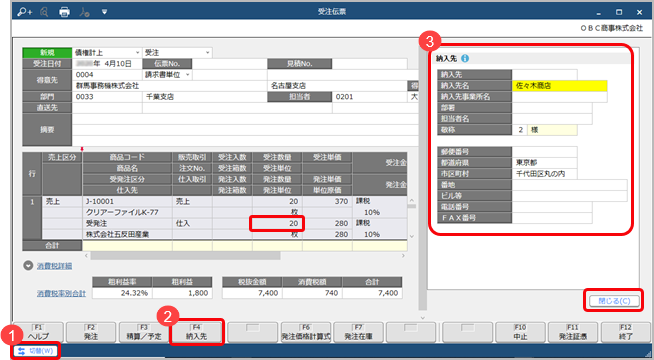The width and height of the screenshot is (654, 360).
Task: Click the greyed document search icon
Action: click(44, 12)
